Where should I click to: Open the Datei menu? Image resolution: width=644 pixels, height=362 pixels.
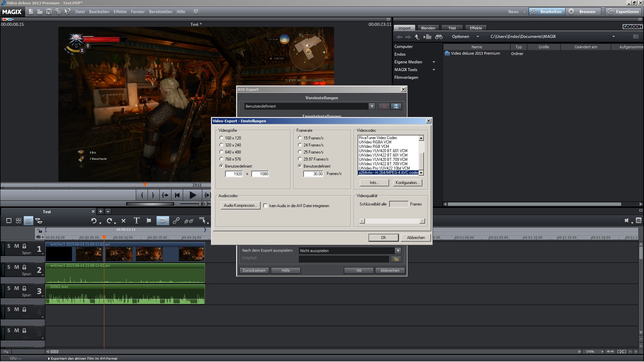tap(80, 12)
